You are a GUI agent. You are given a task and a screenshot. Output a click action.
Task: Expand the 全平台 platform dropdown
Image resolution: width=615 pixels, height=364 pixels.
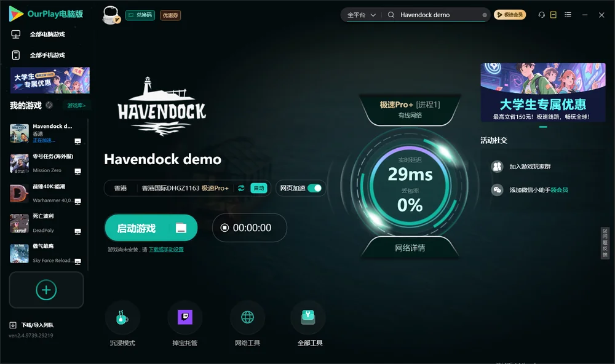pos(361,15)
